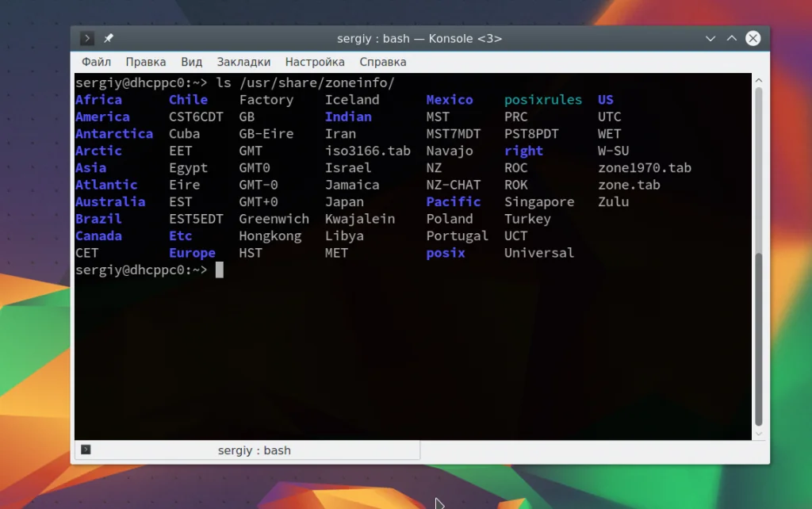Click the 'CET' file entry
The height and width of the screenshot is (509, 812).
(x=87, y=253)
